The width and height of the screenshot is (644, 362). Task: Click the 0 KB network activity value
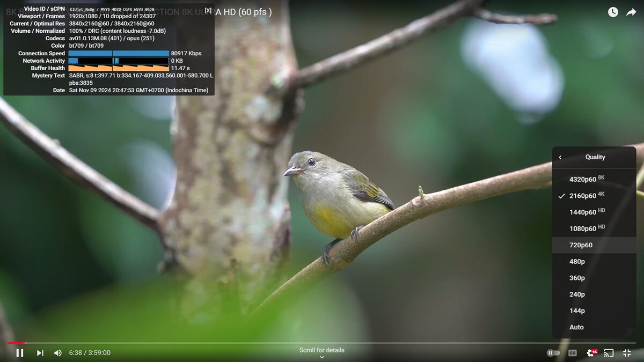[x=177, y=61]
